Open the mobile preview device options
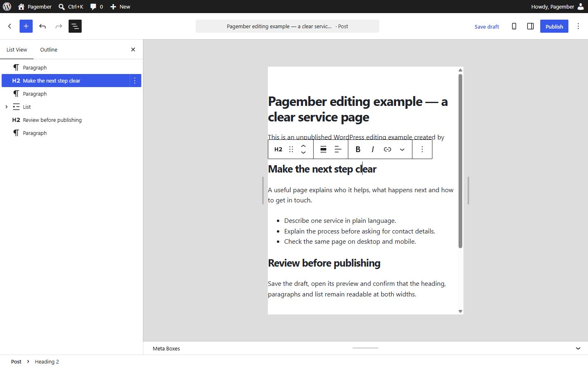The height and width of the screenshot is (368, 588). pyautogui.click(x=514, y=26)
